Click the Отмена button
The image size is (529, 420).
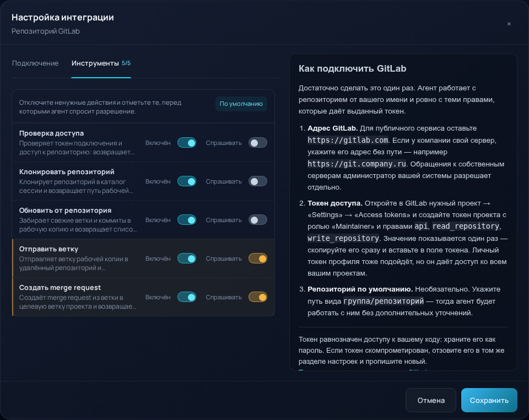tap(431, 401)
